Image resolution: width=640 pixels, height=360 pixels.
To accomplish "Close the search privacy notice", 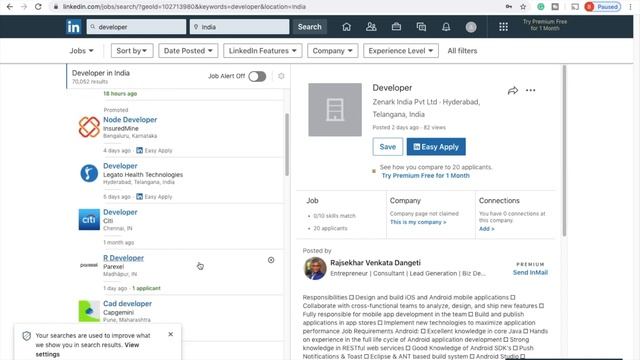I will click(x=171, y=334).
